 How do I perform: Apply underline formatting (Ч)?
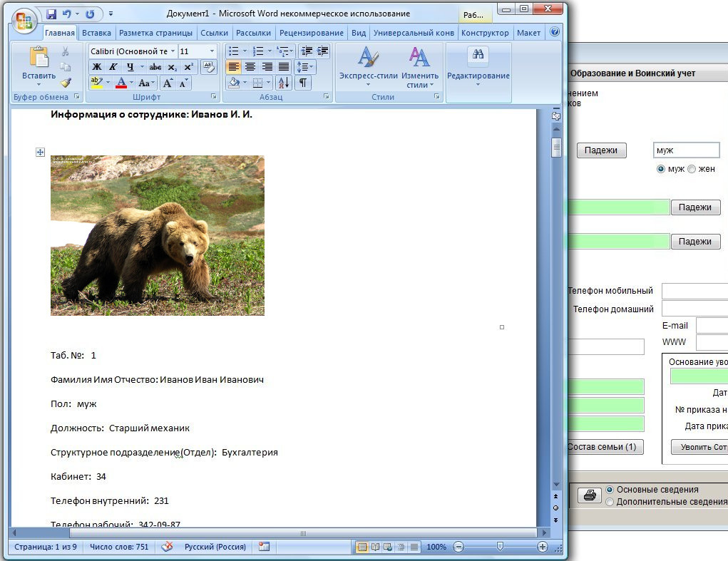(x=130, y=67)
